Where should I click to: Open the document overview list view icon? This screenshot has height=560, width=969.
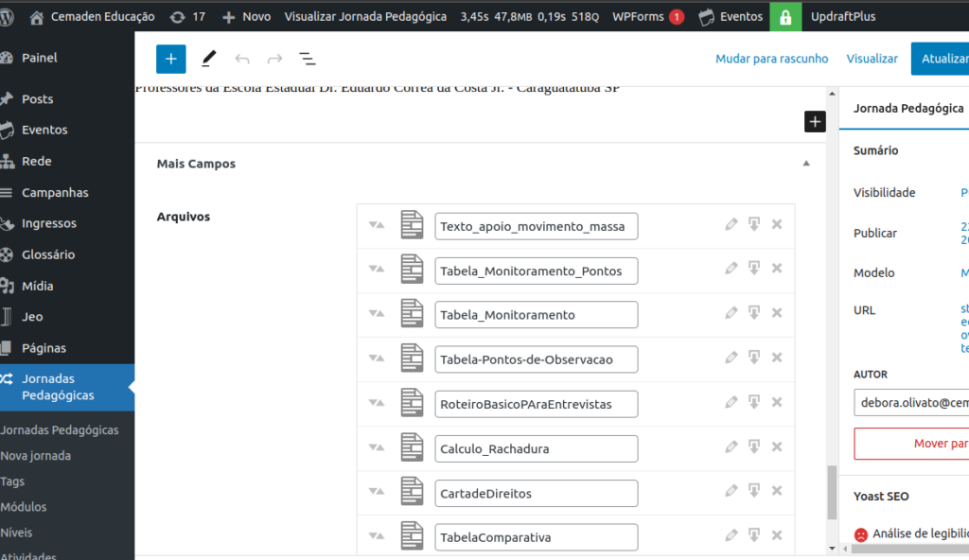[x=308, y=59]
